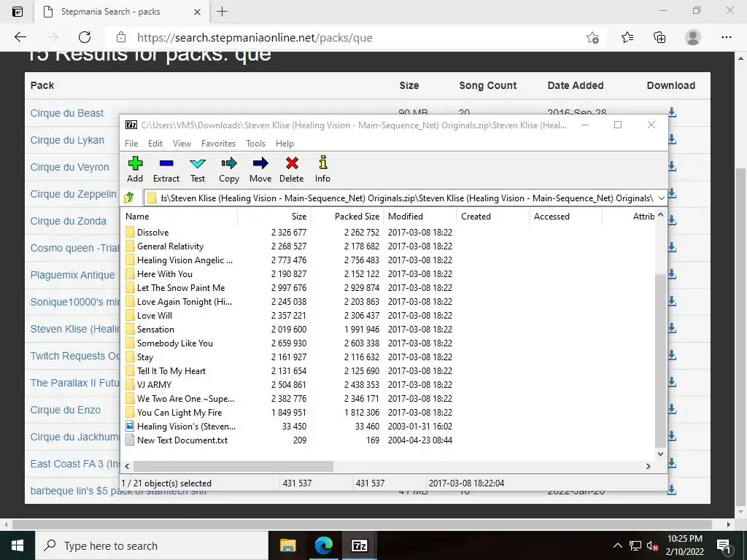Download the East Coast FA 3 pack
The width and height of the screenshot is (747, 560).
[672, 463]
